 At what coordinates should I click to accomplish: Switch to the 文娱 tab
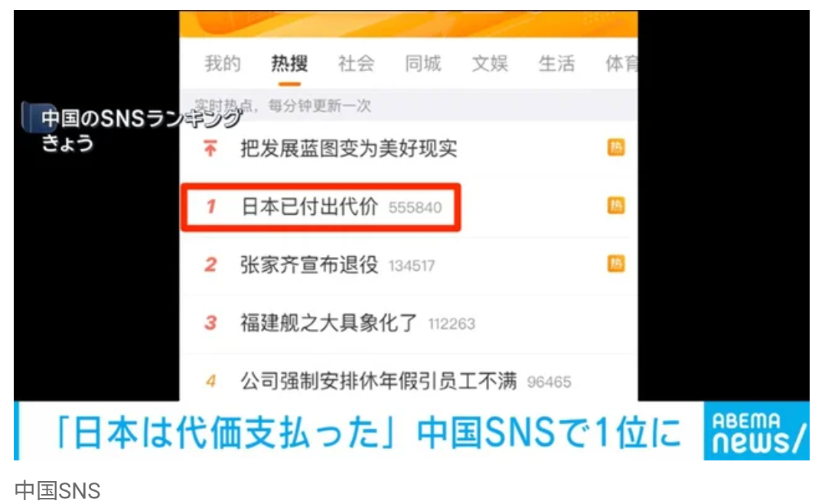490,63
